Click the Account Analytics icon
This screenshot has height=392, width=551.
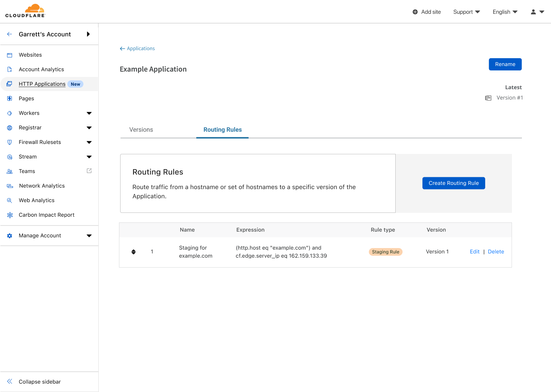pyautogui.click(x=10, y=70)
